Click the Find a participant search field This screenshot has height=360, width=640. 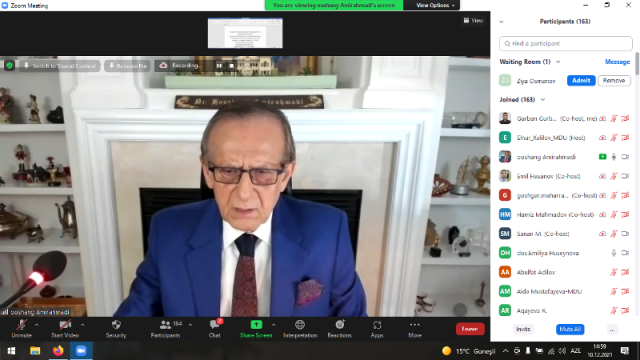[x=566, y=44]
